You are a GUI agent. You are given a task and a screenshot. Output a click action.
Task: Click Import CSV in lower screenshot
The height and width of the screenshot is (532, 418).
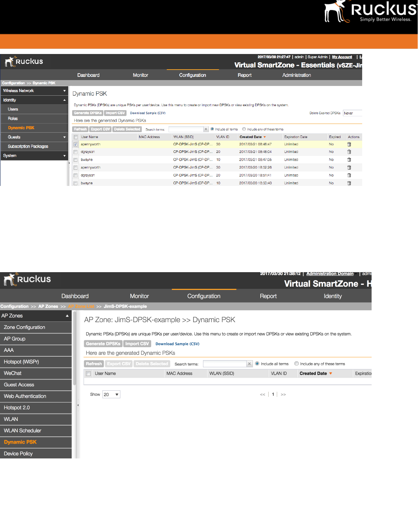click(137, 344)
